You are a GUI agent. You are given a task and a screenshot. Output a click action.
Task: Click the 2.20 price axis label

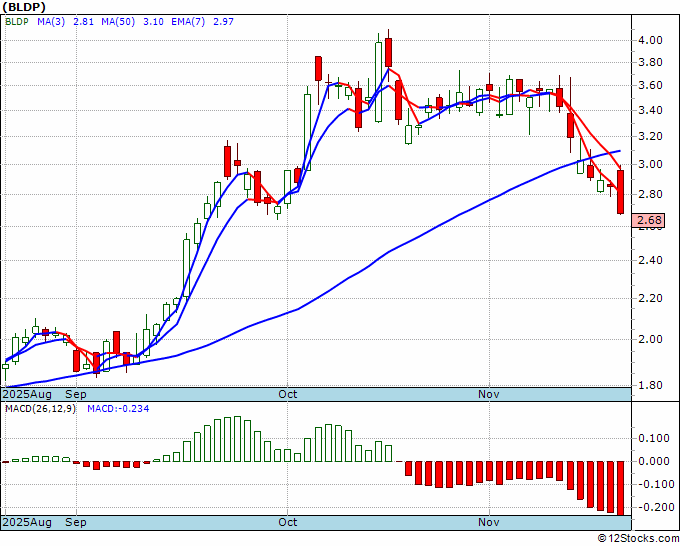pos(650,298)
